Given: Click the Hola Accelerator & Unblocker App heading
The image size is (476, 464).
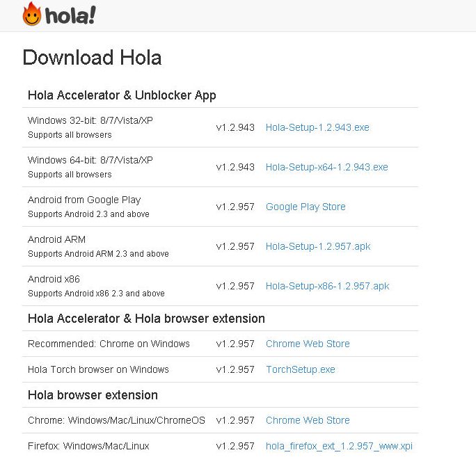Looking at the screenshot, I should coord(122,95).
